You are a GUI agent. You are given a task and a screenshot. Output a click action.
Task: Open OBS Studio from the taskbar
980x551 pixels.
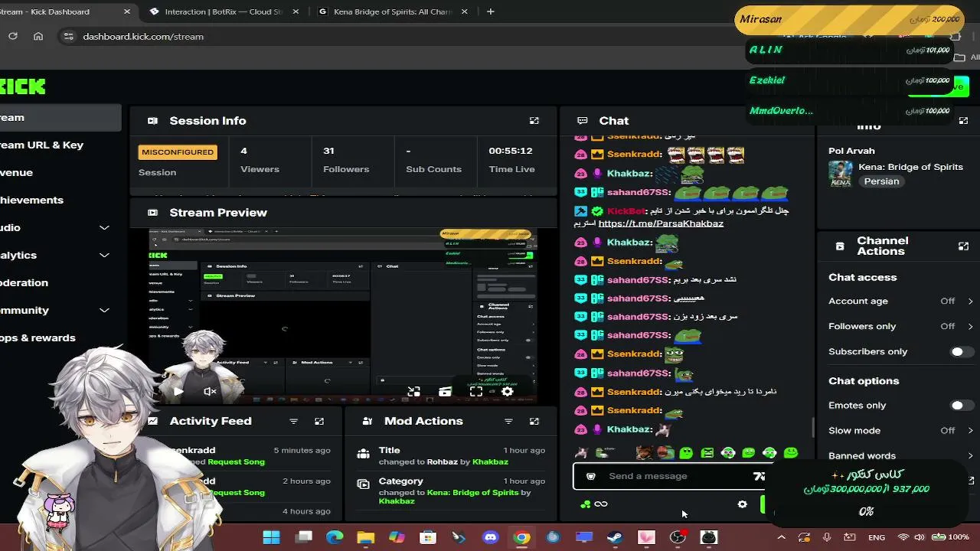(x=678, y=537)
